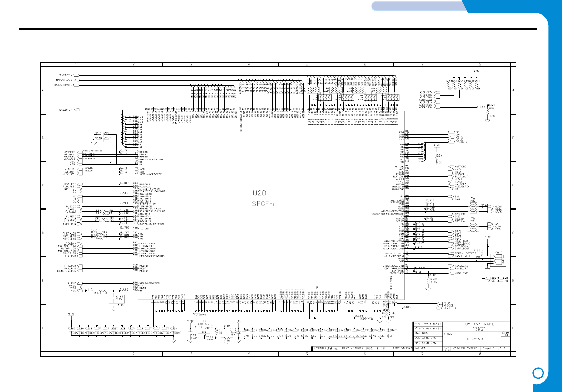Viewport: 562px width, 392px height.
Task: Select the QA CHK field label
Action: [420, 348]
